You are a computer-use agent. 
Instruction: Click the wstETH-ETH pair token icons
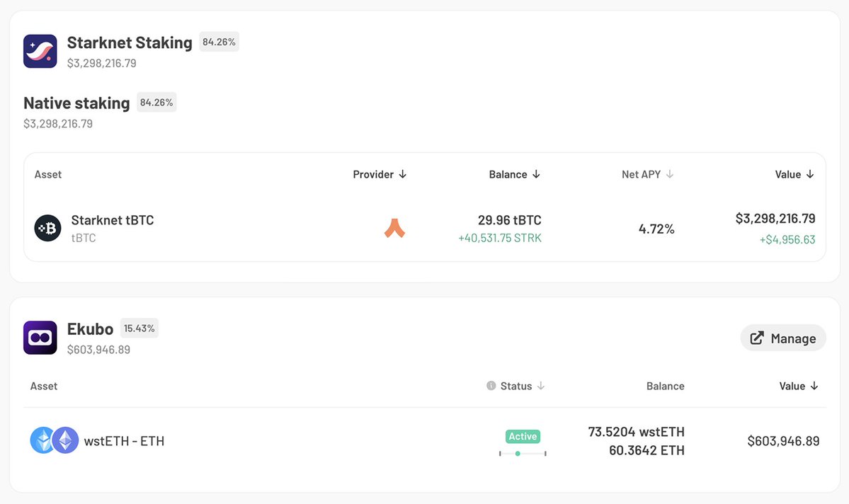click(x=54, y=440)
